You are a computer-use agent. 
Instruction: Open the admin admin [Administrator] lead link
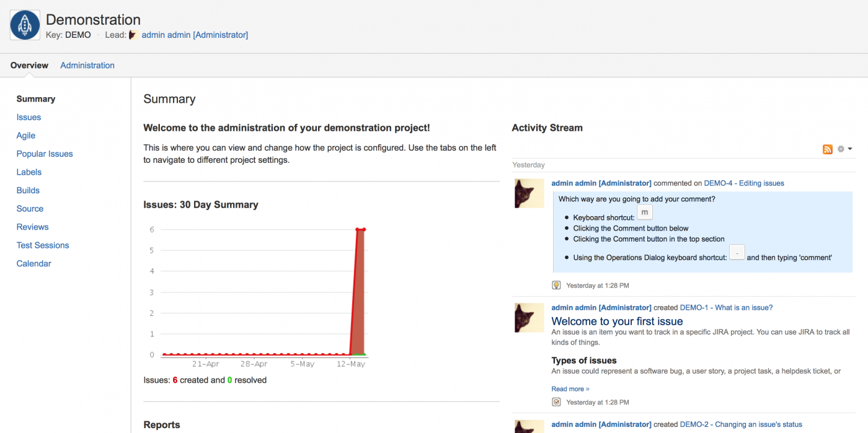pyautogui.click(x=195, y=35)
